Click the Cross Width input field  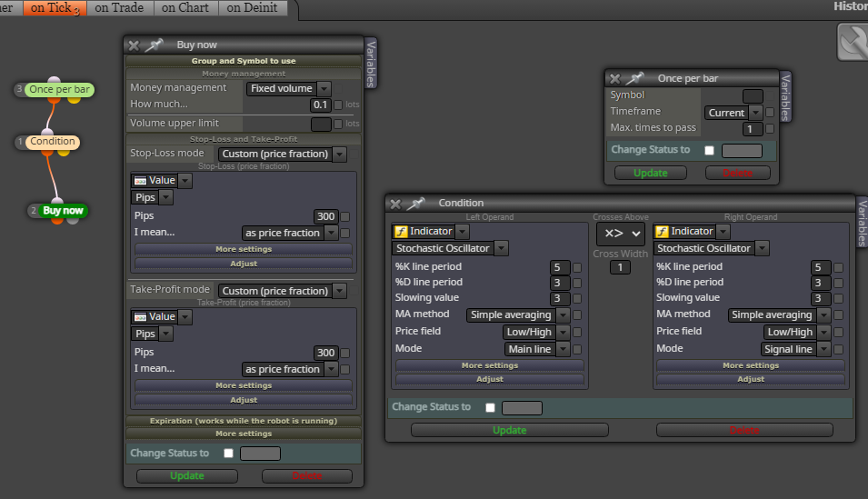[620, 267]
